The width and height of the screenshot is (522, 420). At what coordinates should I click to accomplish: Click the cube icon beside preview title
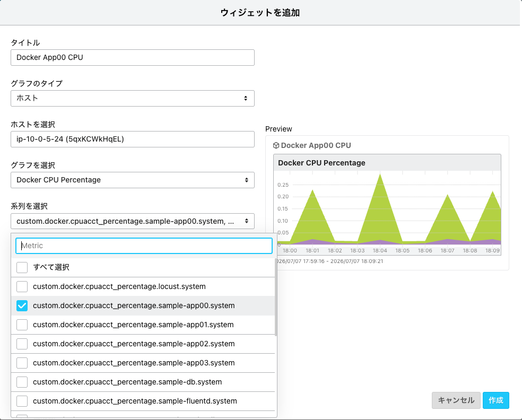[x=276, y=145]
